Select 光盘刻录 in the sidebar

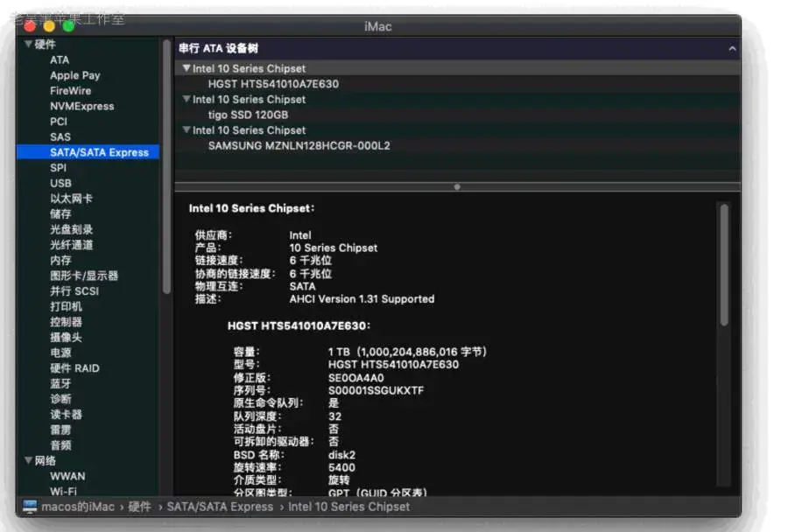pos(71,229)
